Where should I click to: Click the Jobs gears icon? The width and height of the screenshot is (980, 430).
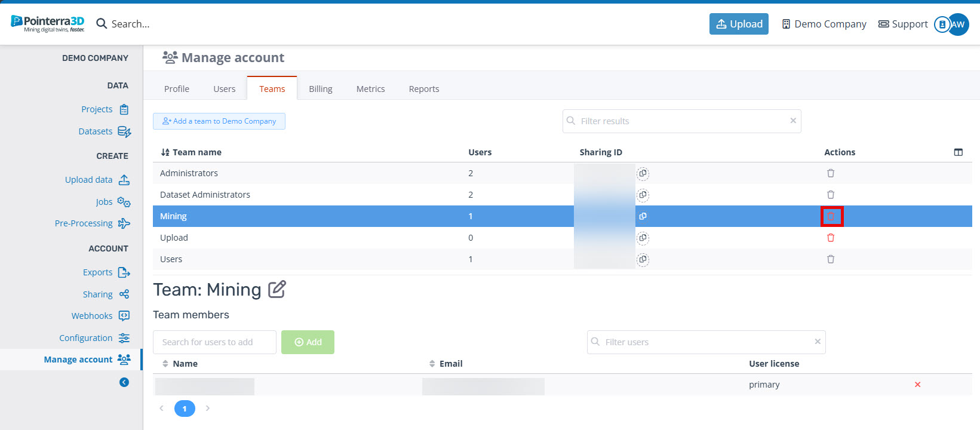click(x=124, y=202)
